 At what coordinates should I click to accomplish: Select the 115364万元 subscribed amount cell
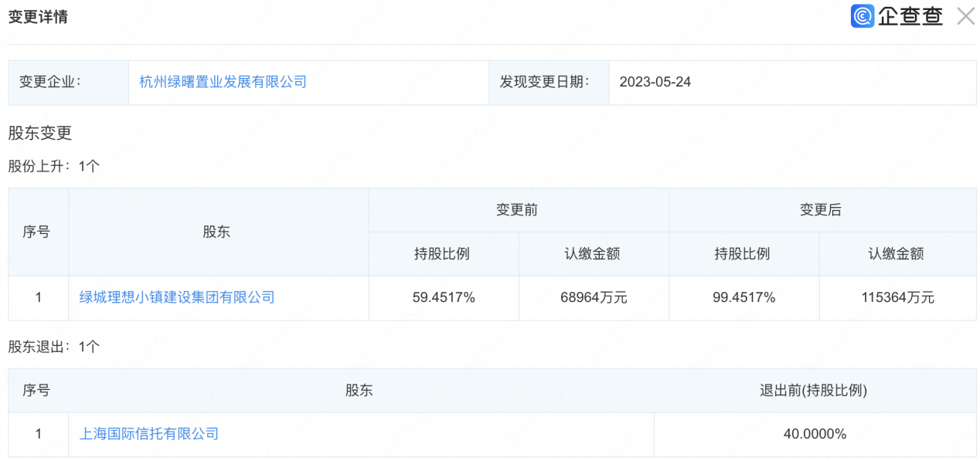(896, 298)
